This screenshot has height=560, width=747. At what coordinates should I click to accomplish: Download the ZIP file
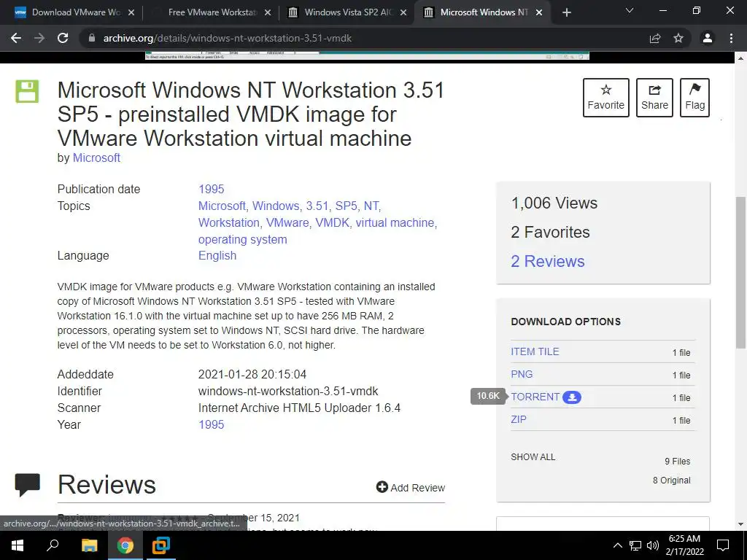click(x=519, y=419)
